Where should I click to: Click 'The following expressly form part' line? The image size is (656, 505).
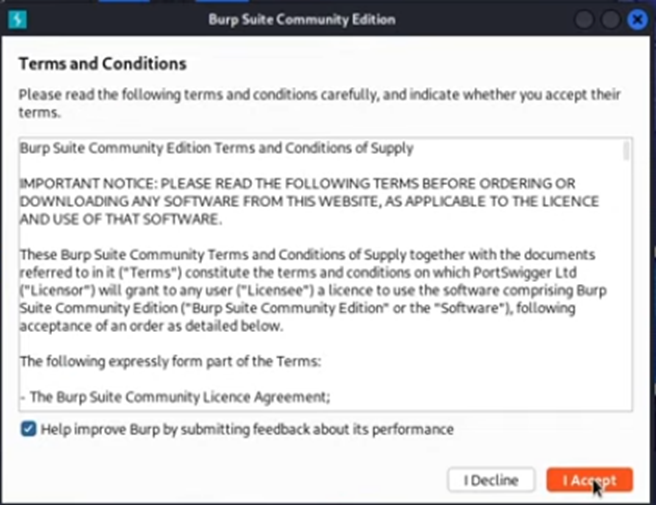tap(170, 361)
